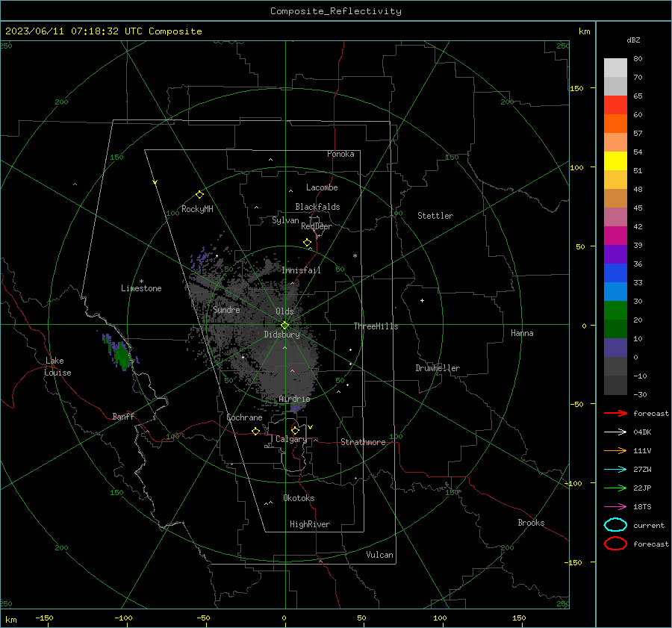Select the Lacombe map label
The width and height of the screenshot is (672, 628).
coord(322,187)
